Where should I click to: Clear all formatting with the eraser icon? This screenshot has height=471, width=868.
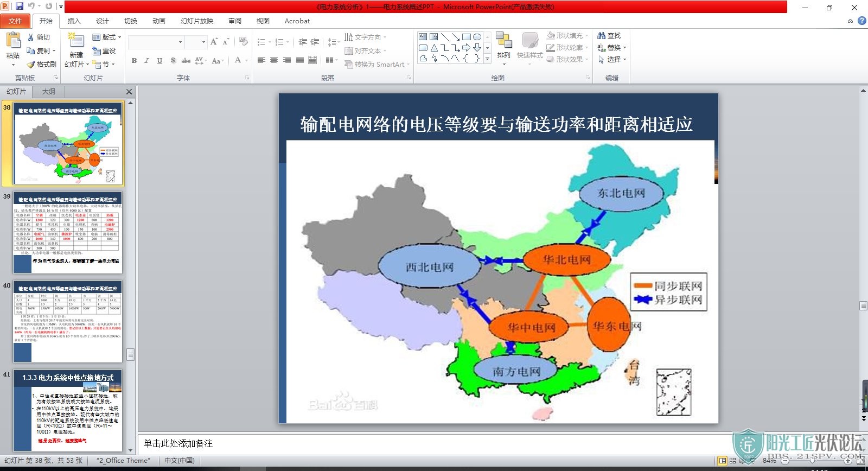(244, 42)
